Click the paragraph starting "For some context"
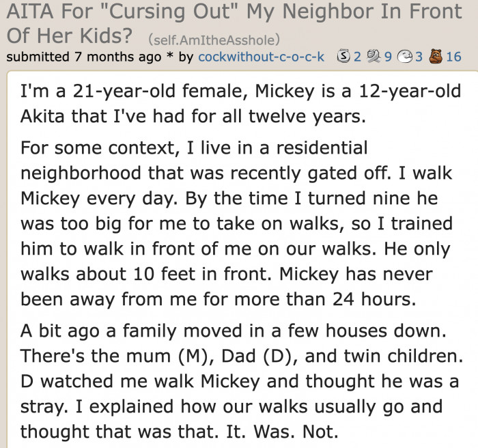This screenshot has height=448, width=478. coord(236,223)
